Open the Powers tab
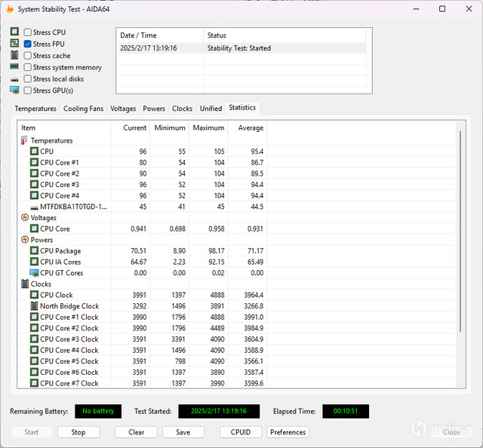 (154, 109)
